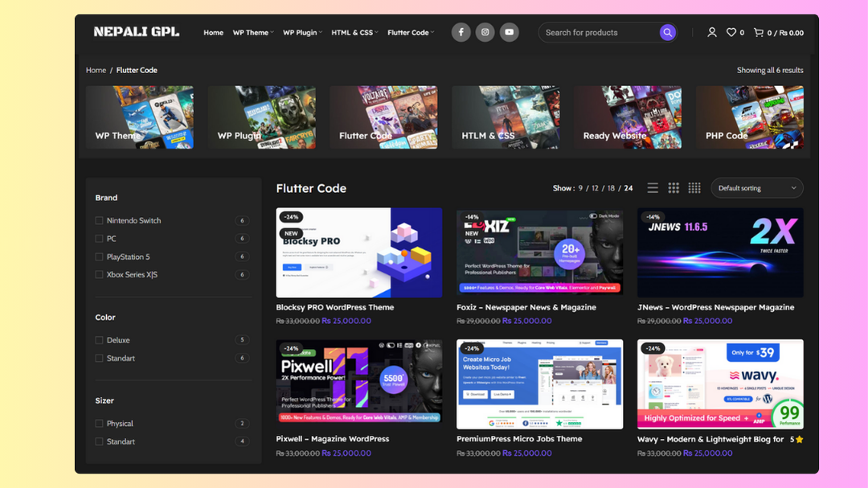Toggle Standart checkbox under Color
Image resolution: width=868 pixels, height=488 pixels.
99,359
